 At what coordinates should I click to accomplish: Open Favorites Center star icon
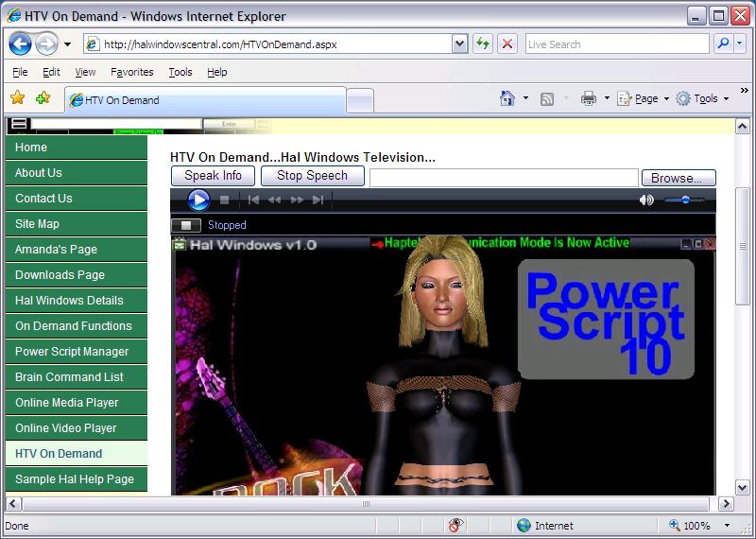pos(17,98)
